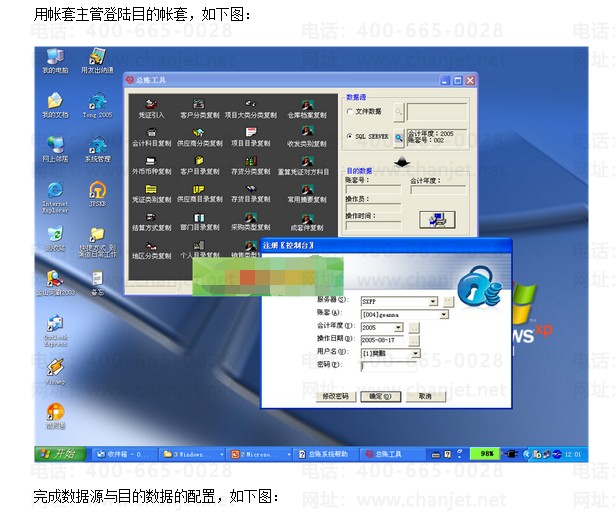Expand the 账套 dropdown showing [004]
The height and width of the screenshot is (517, 616).
pos(444,314)
